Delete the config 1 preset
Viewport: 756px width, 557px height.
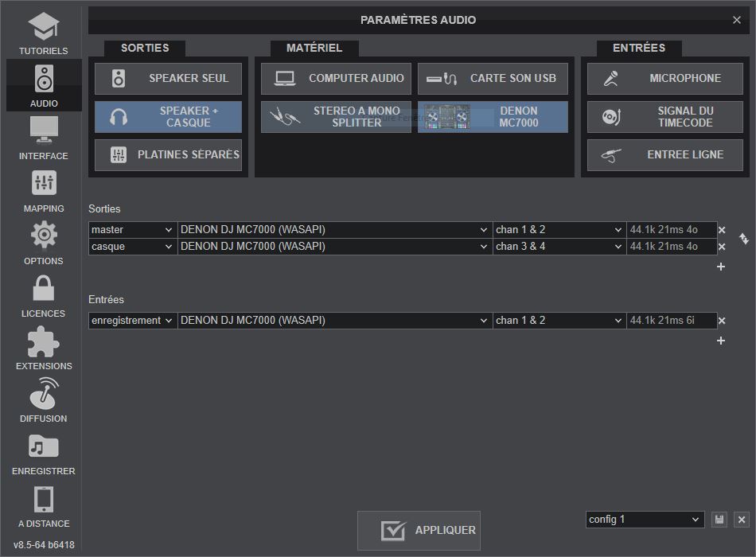(x=742, y=520)
